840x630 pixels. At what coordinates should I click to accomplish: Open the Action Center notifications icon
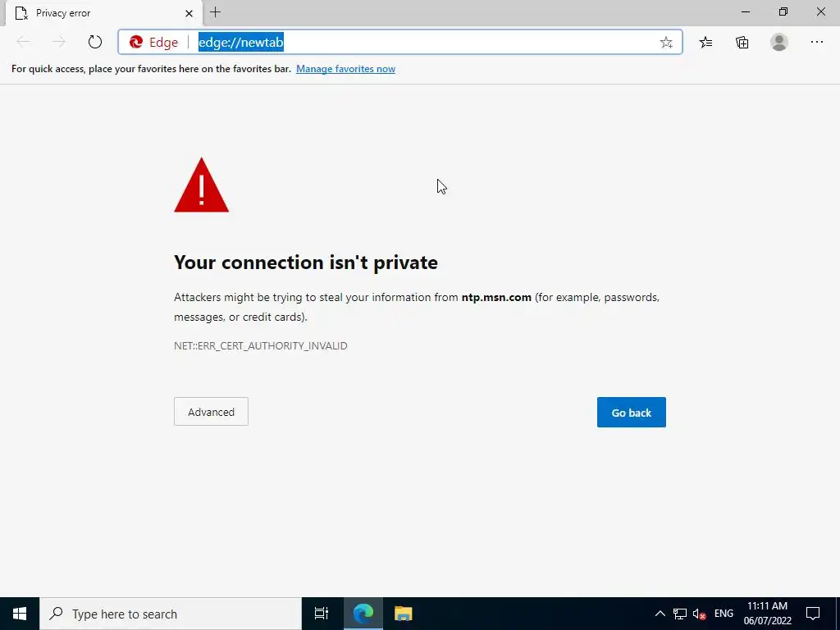[x=813, y=614]
